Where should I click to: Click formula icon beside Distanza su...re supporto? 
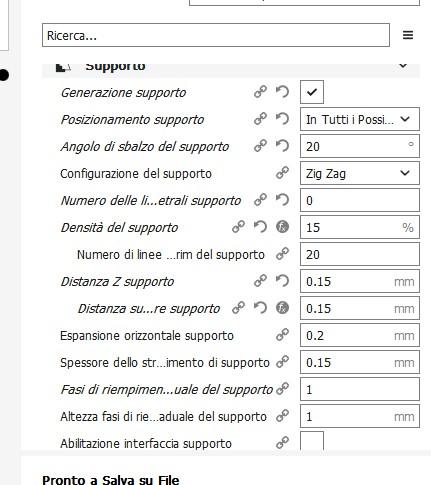pos(282,308)
